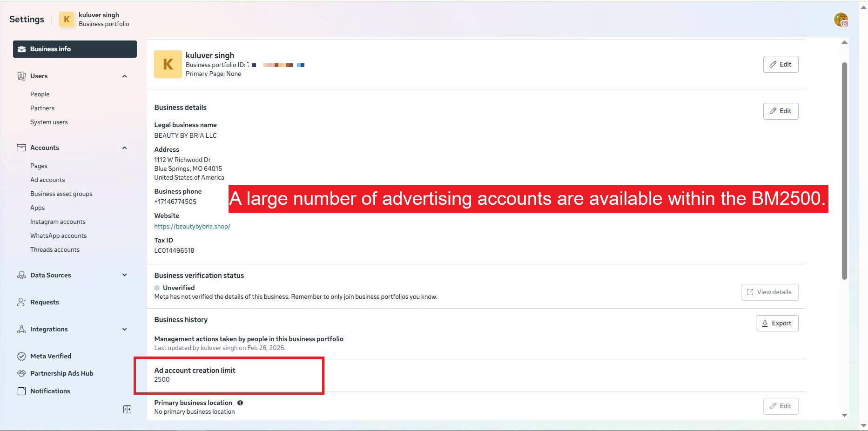This screenshot has height=431, width=868.
Task: Click the Users section icon
Action: coord(21,76)
